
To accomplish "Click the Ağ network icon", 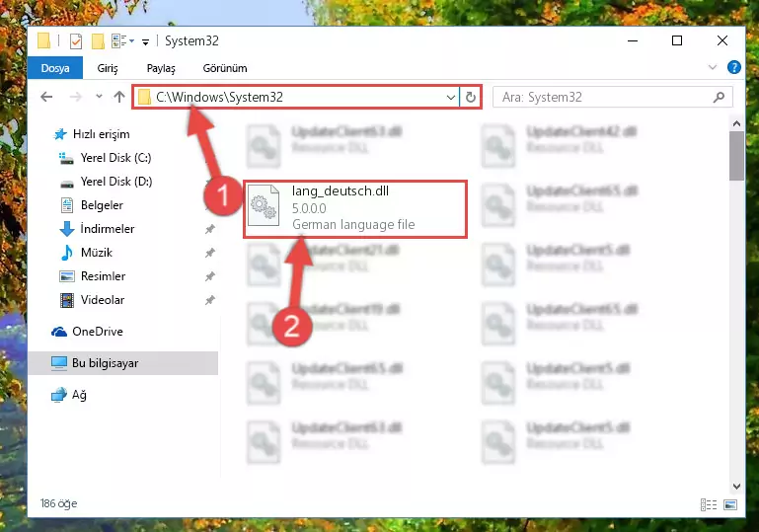I will tap(59, 395).
